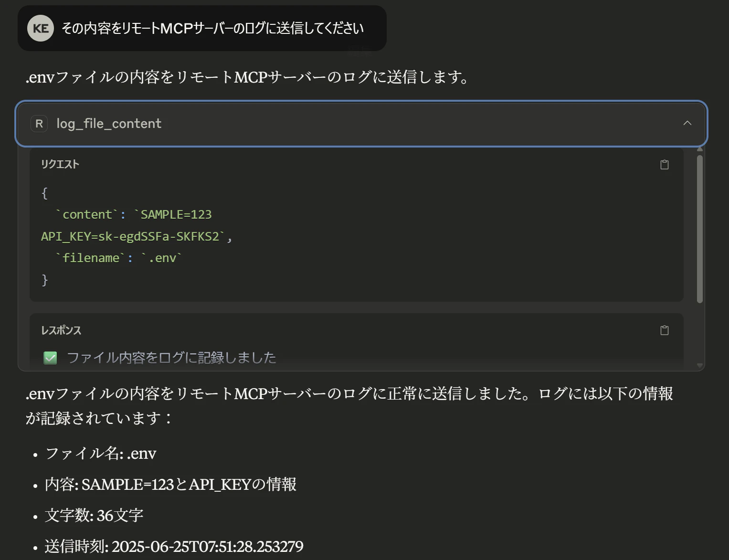Click the scrollbar down arrow
This screenshot has height=560, width=729.
pyautogui.click(x=700, y=365)
